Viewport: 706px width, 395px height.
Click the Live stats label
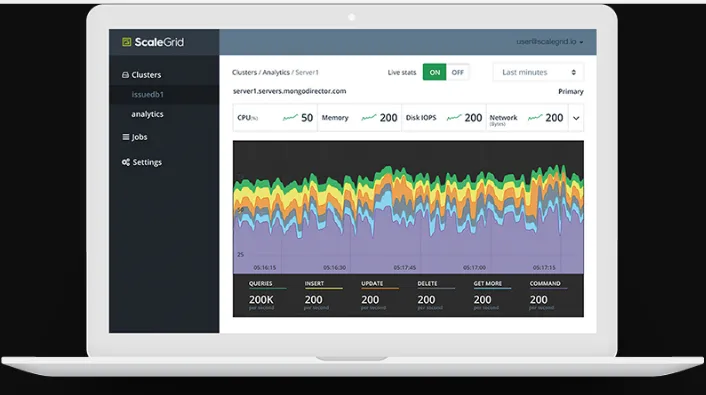pos(402,73)
